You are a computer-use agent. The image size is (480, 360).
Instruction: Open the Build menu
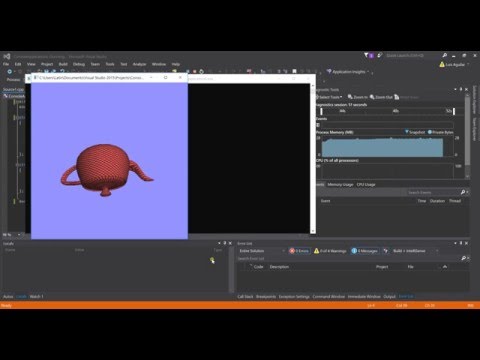tap(63, 64)
